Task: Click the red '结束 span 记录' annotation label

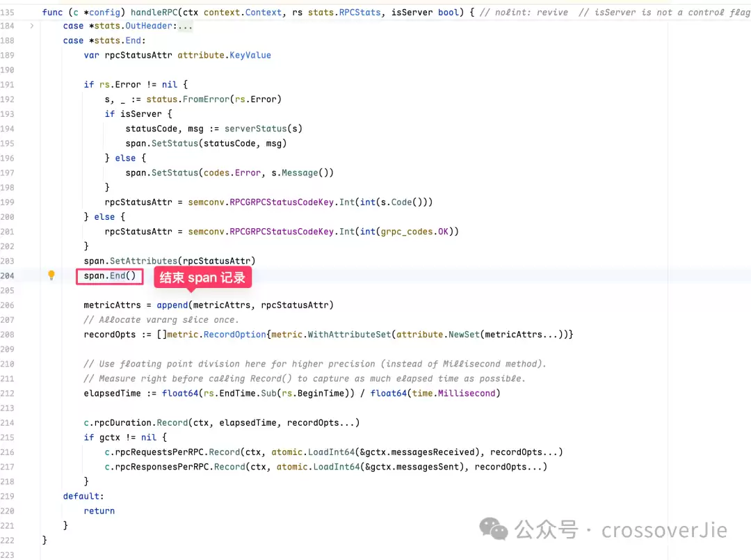Action: pyautogui.click(x=202, y=278)
